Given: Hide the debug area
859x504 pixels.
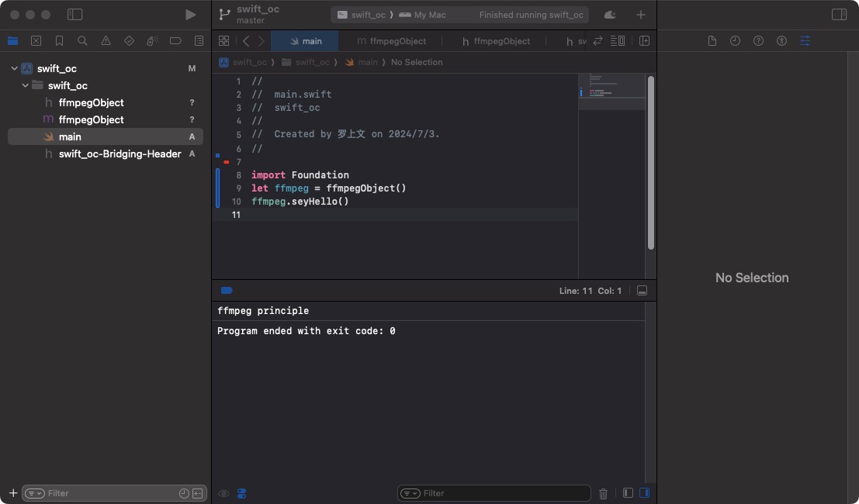Looking at the screenshot, I should (x=642, y=291).
